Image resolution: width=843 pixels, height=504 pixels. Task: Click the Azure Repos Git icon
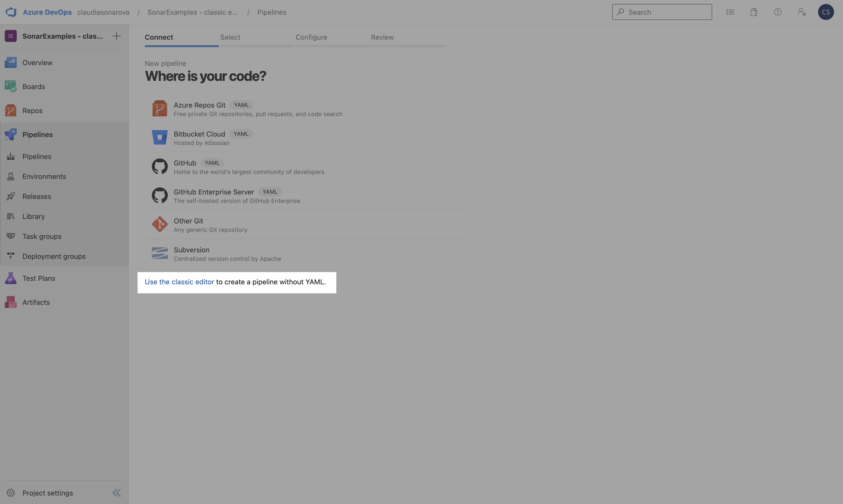160,108
